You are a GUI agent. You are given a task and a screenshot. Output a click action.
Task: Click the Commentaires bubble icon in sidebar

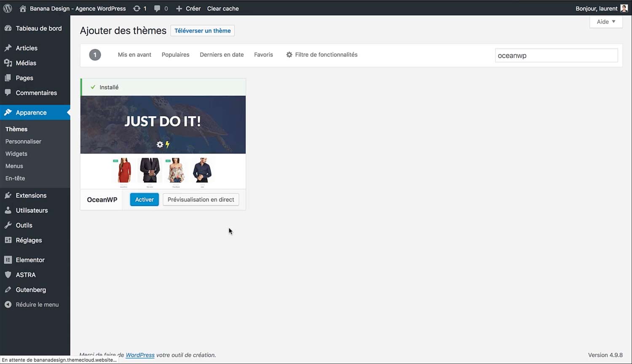[x=8, y=93]
